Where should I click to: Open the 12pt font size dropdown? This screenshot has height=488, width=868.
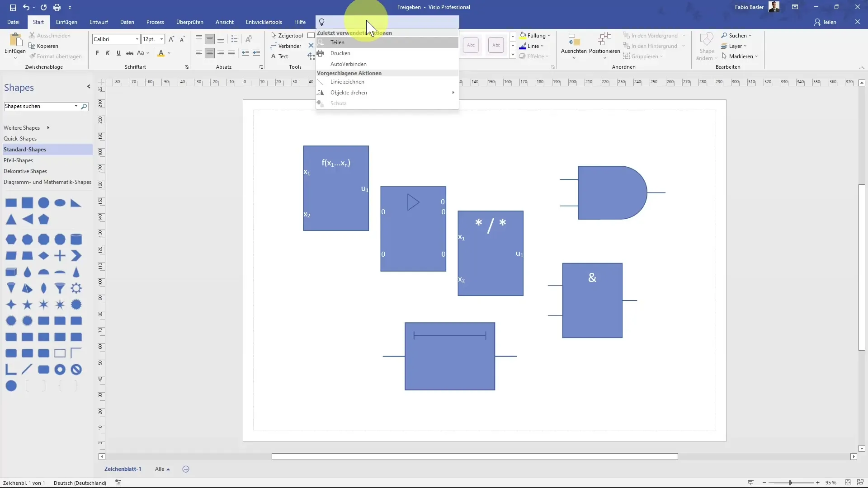161,39
